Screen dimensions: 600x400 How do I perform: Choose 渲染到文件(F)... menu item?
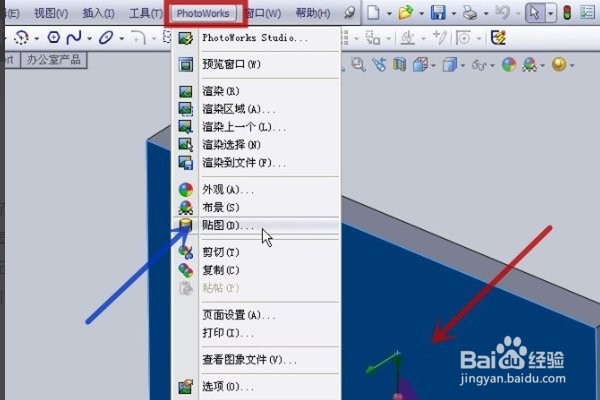[x=256, y=163]
